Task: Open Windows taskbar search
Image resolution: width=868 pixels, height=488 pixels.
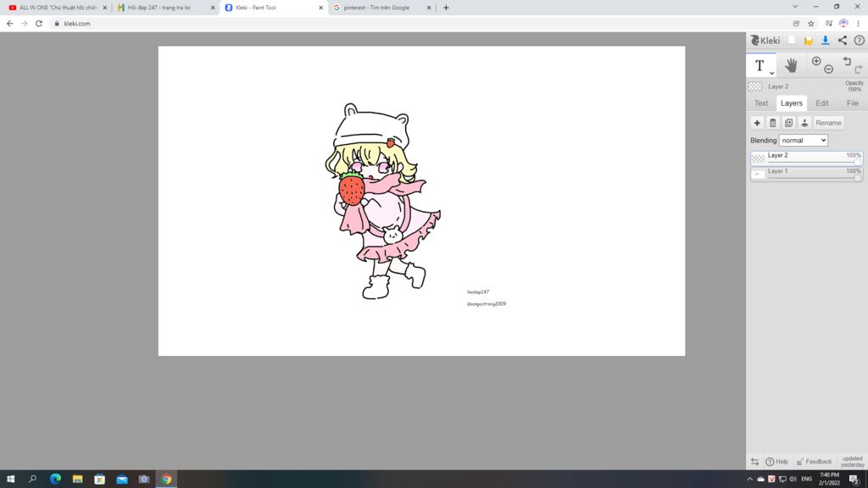Action: pyautogui.click(x=33, y=480)
